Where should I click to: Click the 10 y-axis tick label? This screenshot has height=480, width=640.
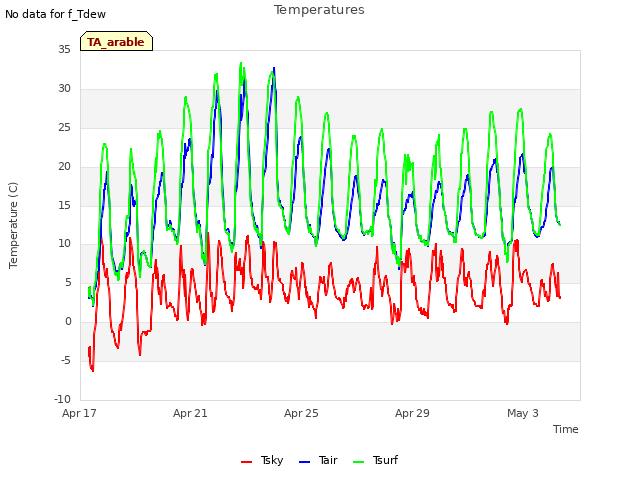coord(64,244)
